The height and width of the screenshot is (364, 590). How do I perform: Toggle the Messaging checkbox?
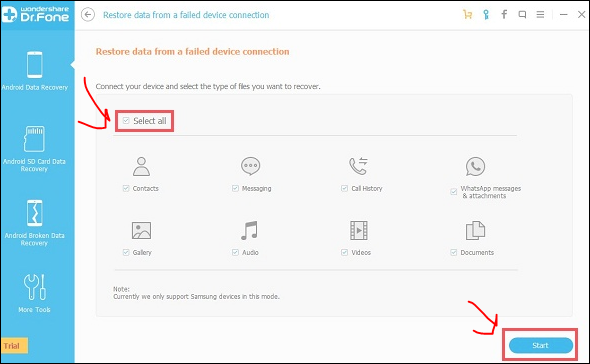[235, 188]
